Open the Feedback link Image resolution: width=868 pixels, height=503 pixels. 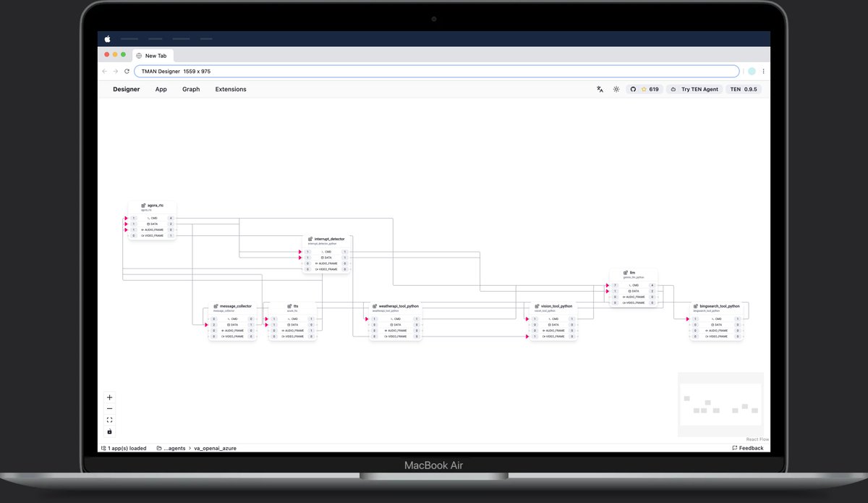(748, 448)
